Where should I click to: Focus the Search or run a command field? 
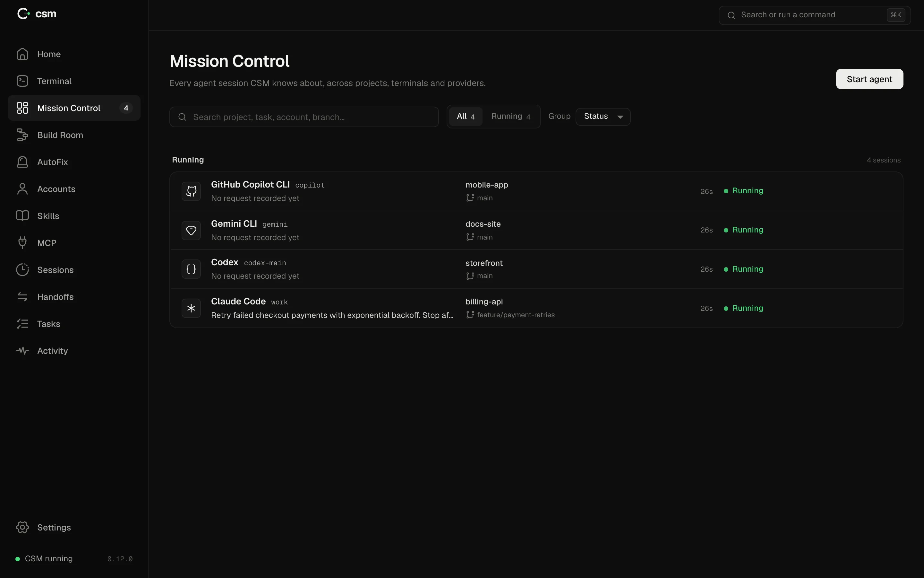click(x=814, y=15)
